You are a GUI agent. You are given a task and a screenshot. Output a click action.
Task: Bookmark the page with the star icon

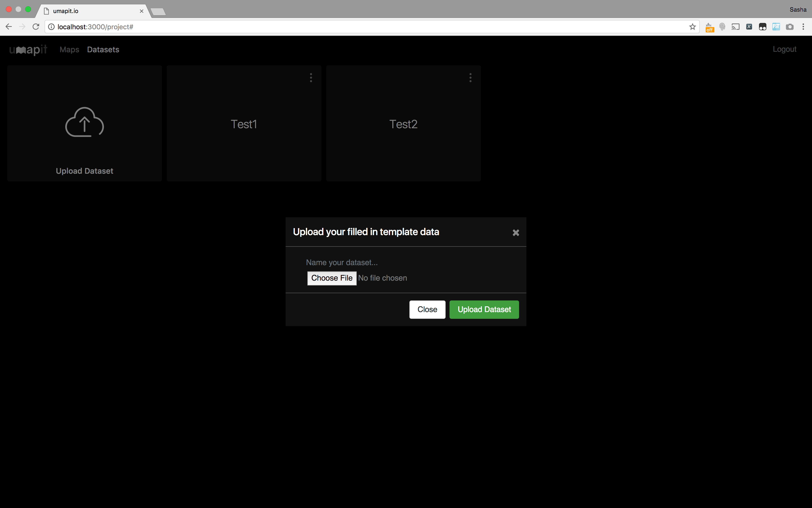coord(693,27)
